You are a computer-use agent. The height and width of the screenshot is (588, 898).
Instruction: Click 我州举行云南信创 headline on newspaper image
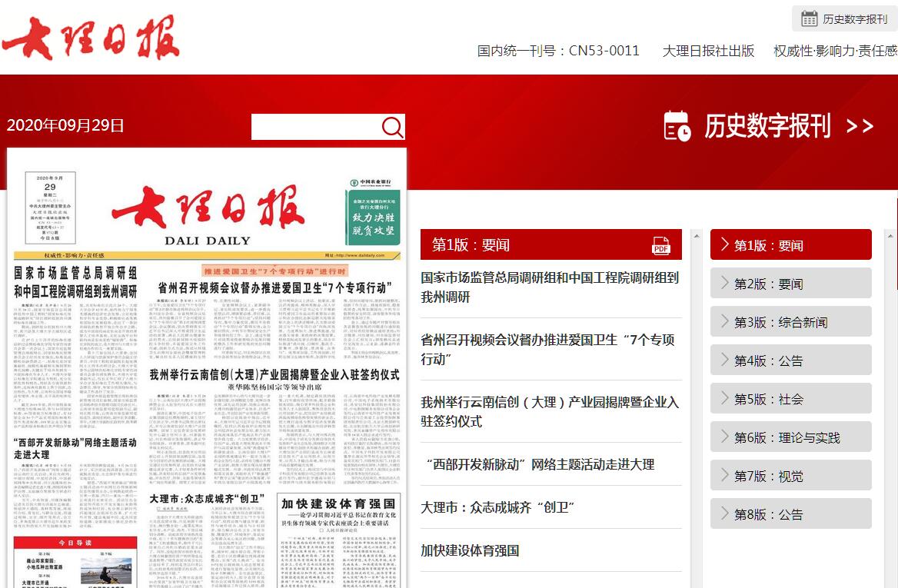coord(274,375)
